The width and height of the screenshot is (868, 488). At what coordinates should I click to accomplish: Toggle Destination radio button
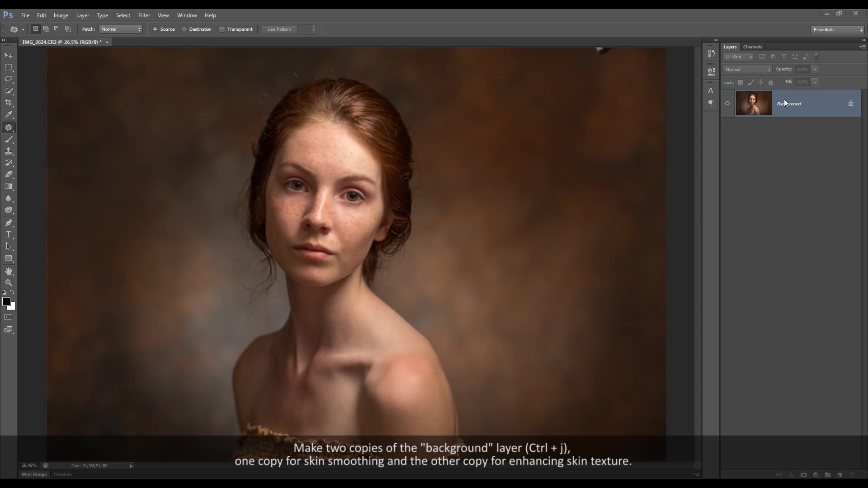[184, 29]
